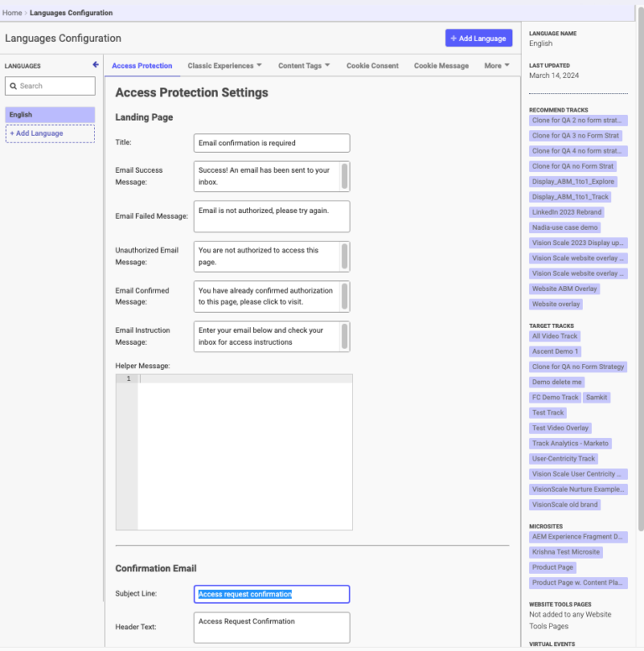Switch to the Access Protection tab
Image resolution: width=644 pixels, height=651 pixels.
click(x=142, y=65)
